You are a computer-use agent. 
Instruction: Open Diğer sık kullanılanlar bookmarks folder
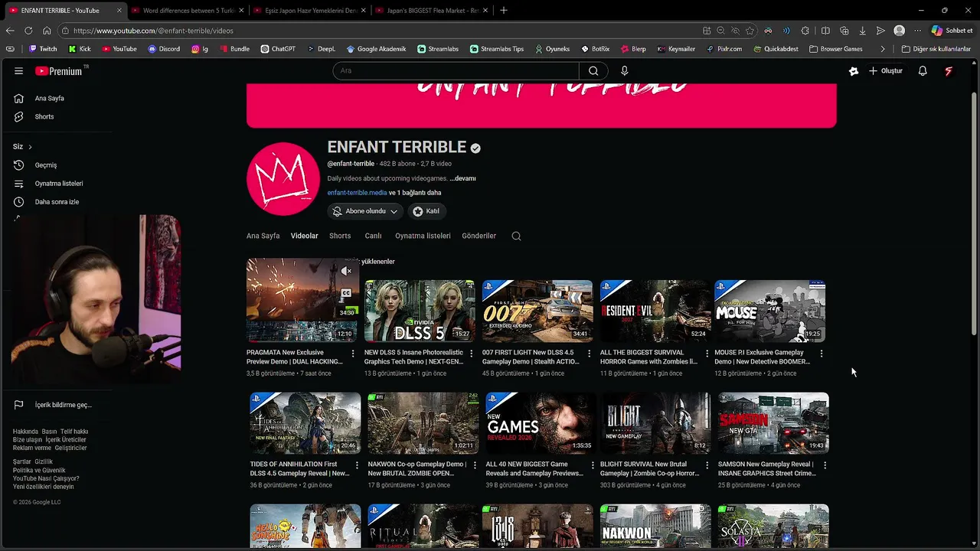tap(936, 49)
